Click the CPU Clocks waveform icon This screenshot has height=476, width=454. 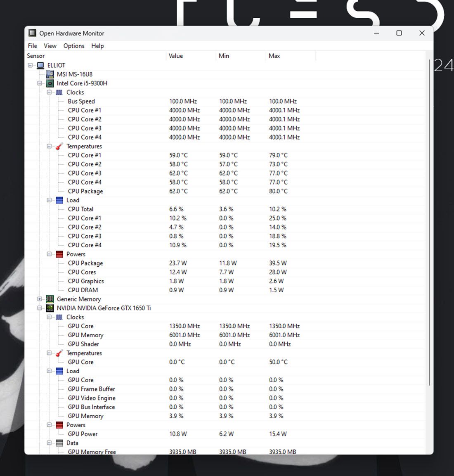point(59,92)
